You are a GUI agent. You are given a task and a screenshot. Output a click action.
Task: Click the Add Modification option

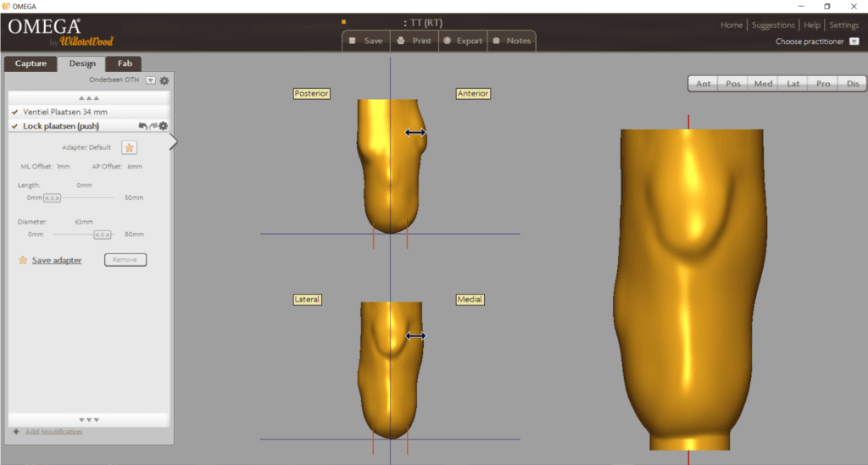tap(53, 432)
